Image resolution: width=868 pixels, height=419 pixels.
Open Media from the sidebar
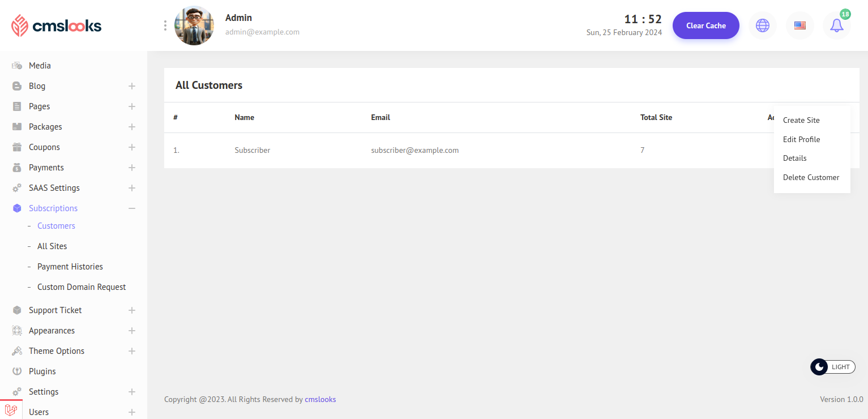pyautogui.click(x=40, y=66)
